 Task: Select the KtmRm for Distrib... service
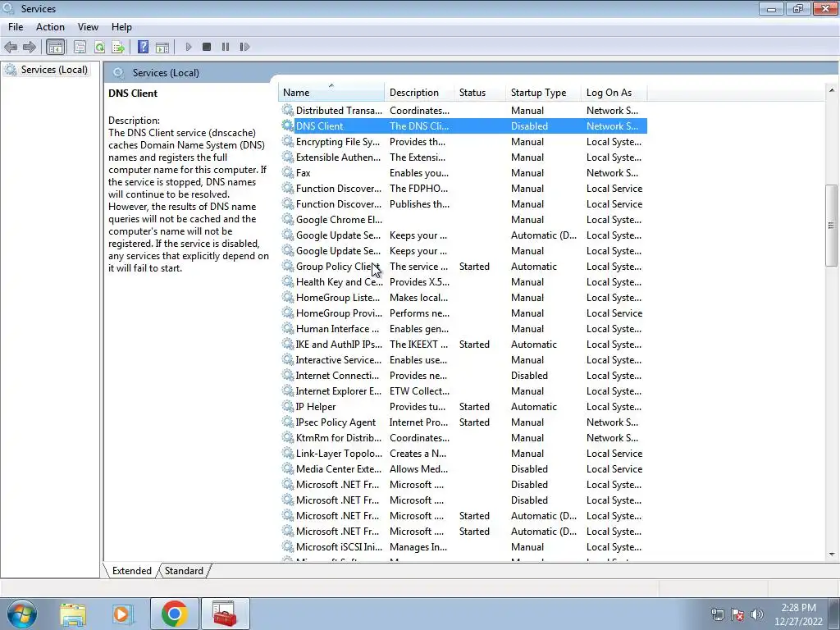[463, 438]
